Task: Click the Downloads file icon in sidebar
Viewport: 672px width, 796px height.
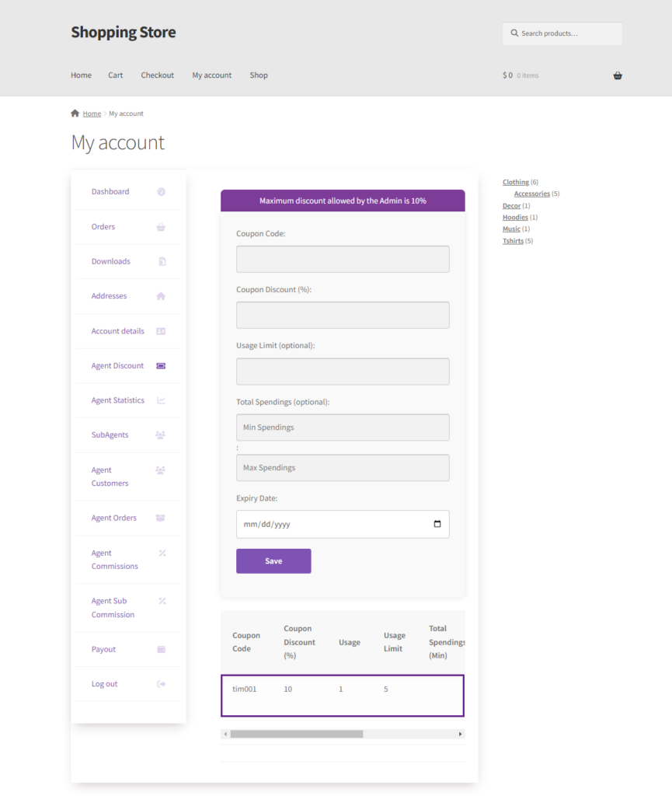Action: pyautogui.click(x=162, y=261)
